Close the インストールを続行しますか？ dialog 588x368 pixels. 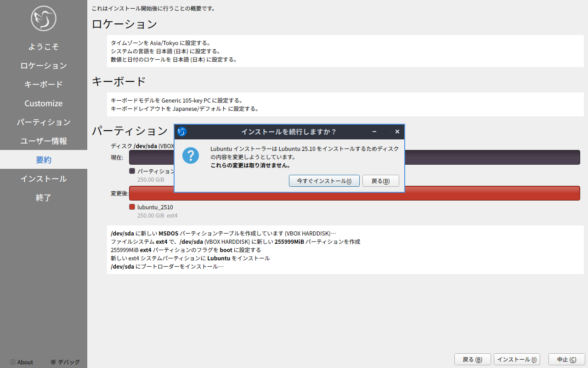(x=397, y=132)
